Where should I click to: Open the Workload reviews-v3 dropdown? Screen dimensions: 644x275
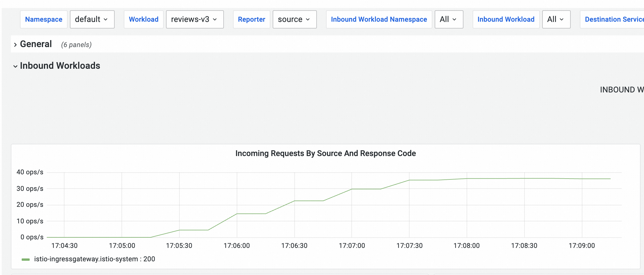tap(195, 19)
